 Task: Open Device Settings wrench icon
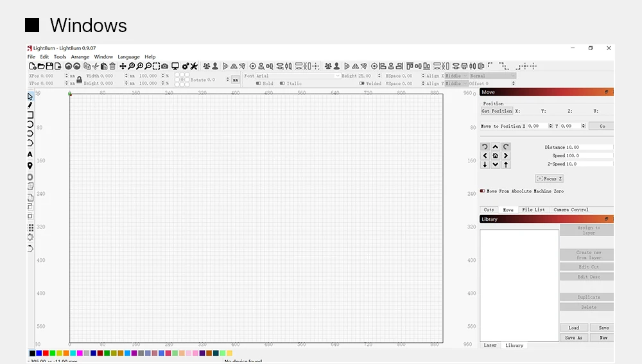click(x=194, y=66)
